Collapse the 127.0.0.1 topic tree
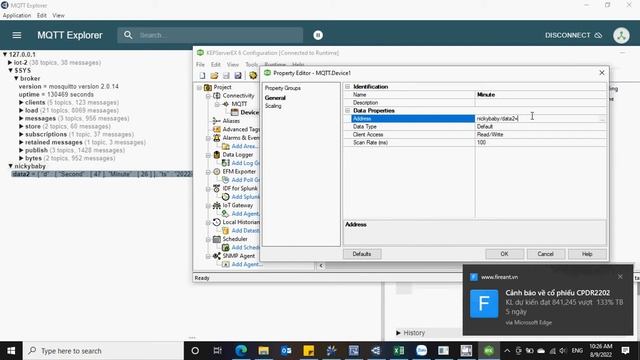 point(5,54)
